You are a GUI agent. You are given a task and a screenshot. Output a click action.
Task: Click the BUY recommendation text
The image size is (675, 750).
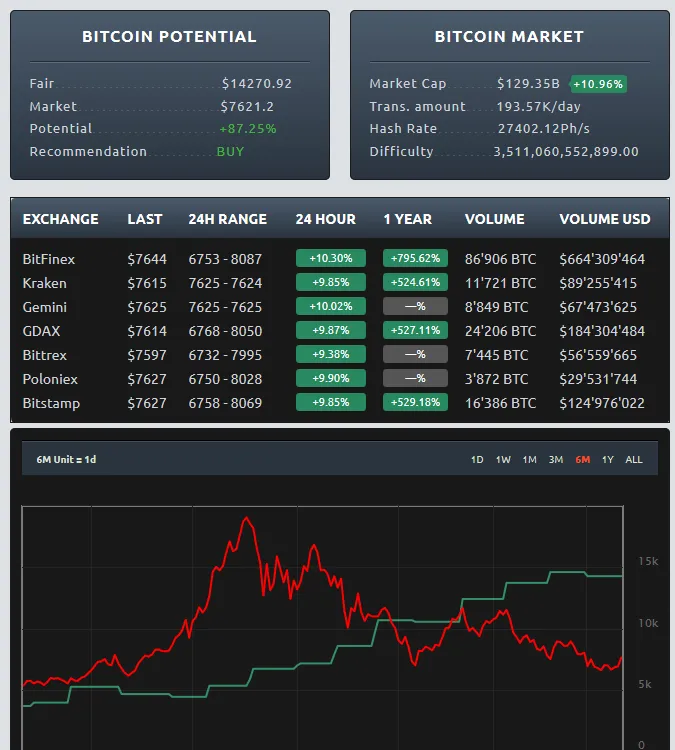231,152
